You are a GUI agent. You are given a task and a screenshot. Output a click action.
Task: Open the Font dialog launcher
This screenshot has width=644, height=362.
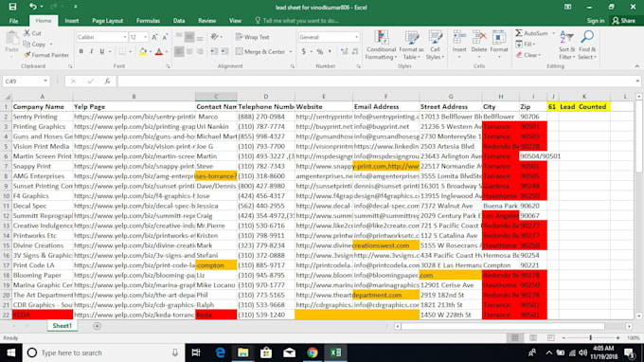(168, 66)
